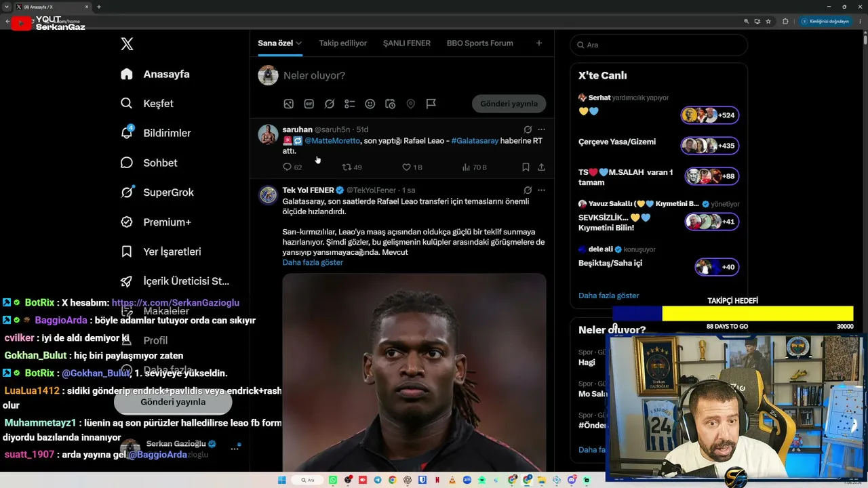The width and height of the screenshot is (868, 488).
Task: Bookmark this page with the star icon
Action: [x=768, y=21]
